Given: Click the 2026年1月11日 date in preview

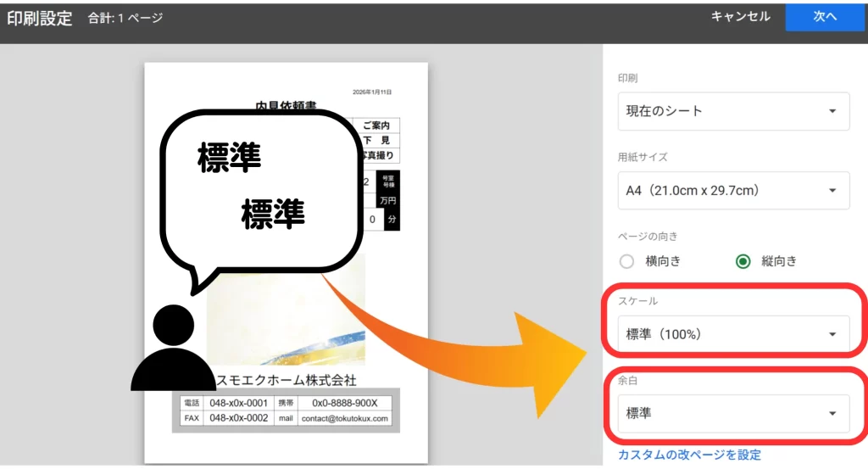Looking at the screenshot, I should click(x=372, y=92).
